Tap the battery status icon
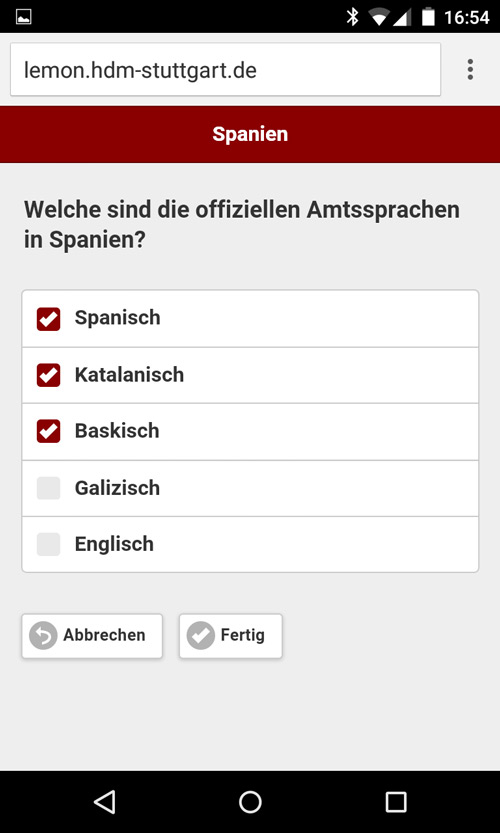This screenshot has width=500, height=833. 428,17
